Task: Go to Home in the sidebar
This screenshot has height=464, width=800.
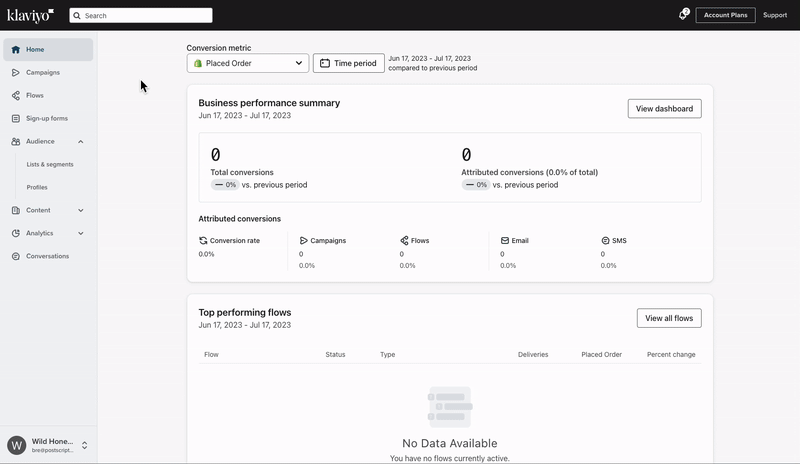Action: [x=48, y=50]
